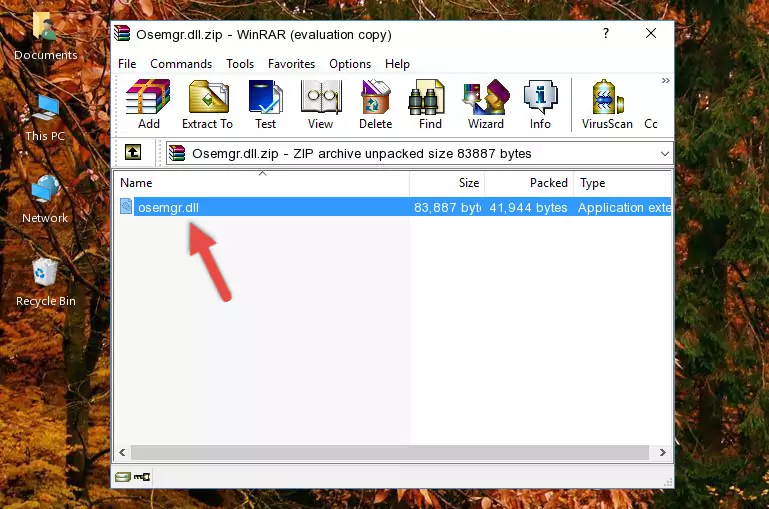Sort by the Type column header

[622, 183]
